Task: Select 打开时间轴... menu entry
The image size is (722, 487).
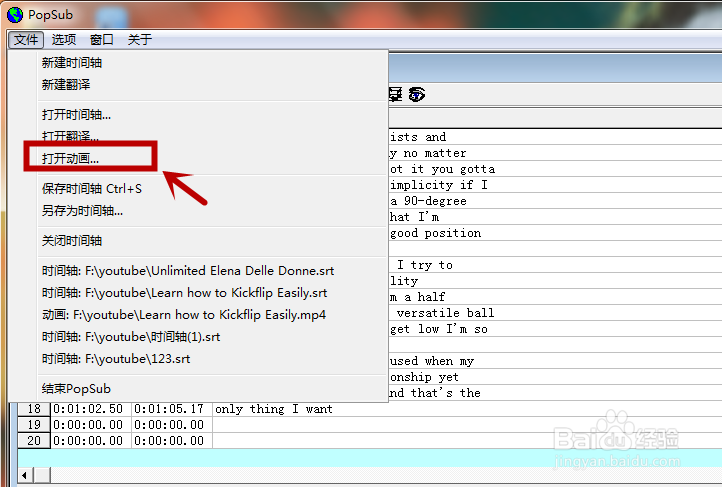Action: 76,115
